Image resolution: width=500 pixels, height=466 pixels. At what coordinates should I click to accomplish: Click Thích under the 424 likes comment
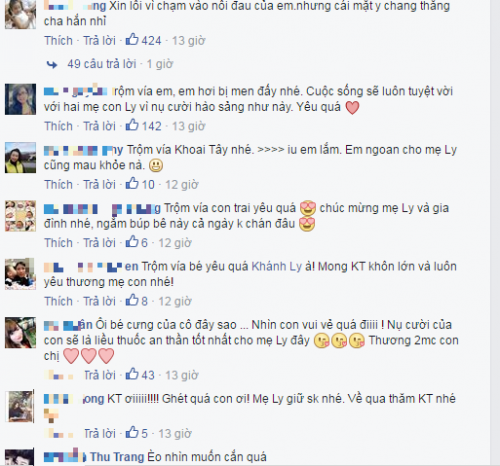pos(58,41)
